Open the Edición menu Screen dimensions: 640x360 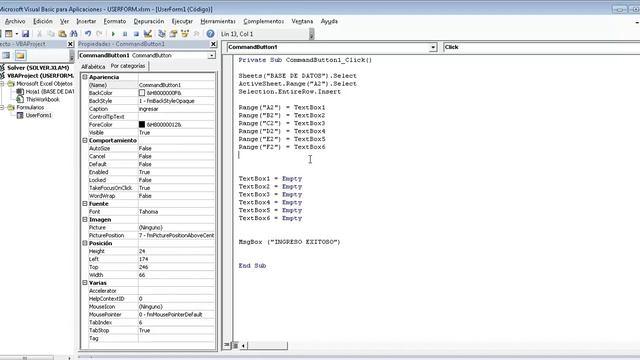click(43, 21)
